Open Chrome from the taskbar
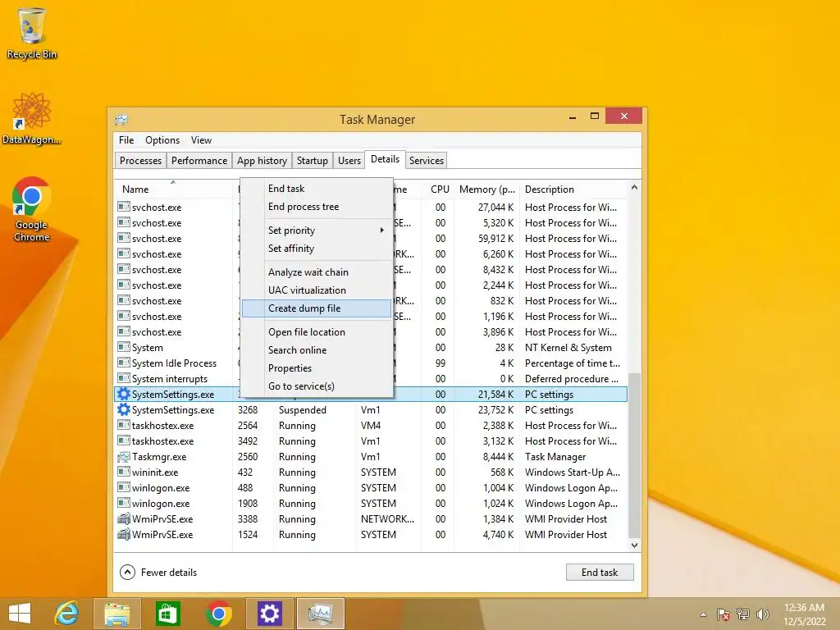The height and width of the screenshot is (630, 840). 218,614
